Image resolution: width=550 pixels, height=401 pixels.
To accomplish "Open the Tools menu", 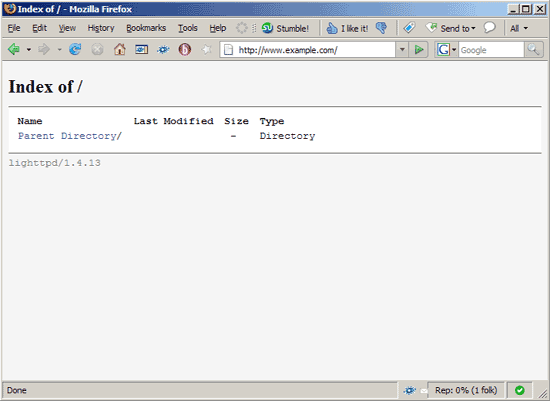I will [x=188, y=28].
